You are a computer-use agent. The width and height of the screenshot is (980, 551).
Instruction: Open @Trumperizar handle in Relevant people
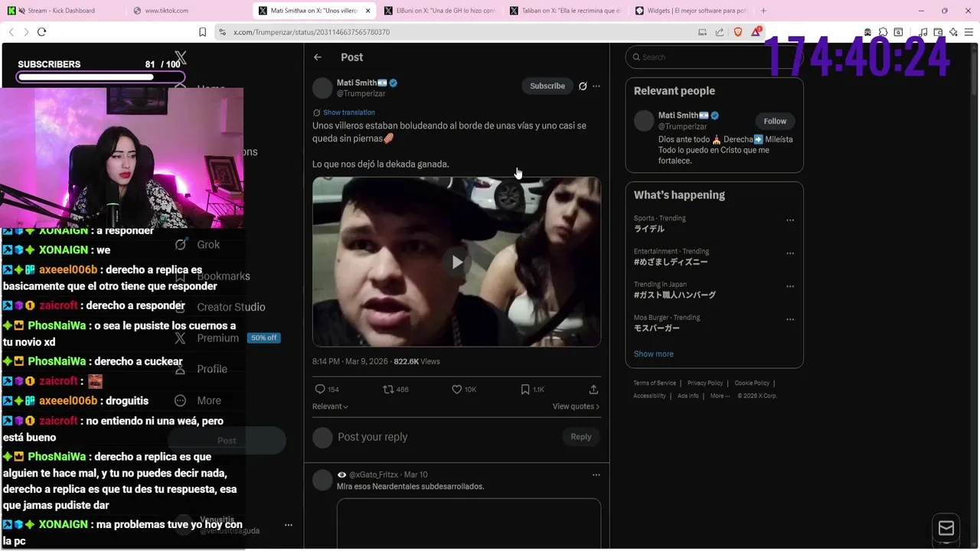pyautogui.click(x=683, y=126)
